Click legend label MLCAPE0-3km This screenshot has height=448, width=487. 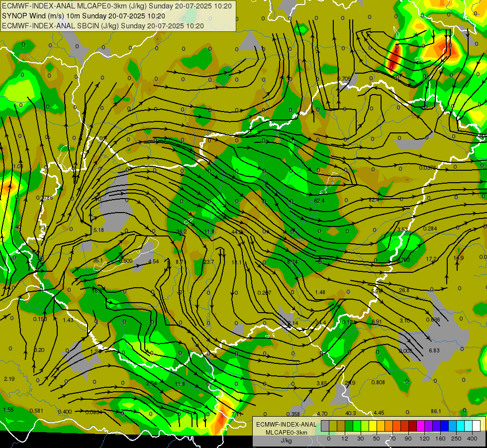point(286,433)
